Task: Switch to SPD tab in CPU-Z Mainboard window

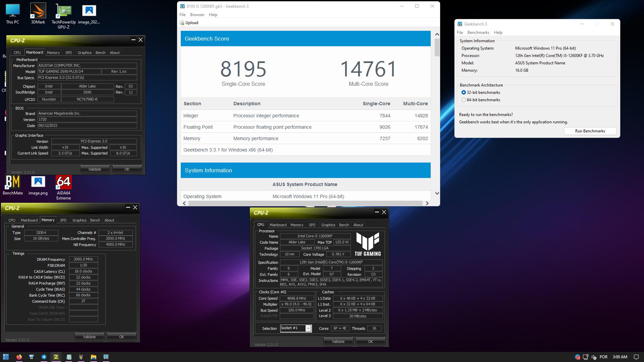Action: pos(69,53)
